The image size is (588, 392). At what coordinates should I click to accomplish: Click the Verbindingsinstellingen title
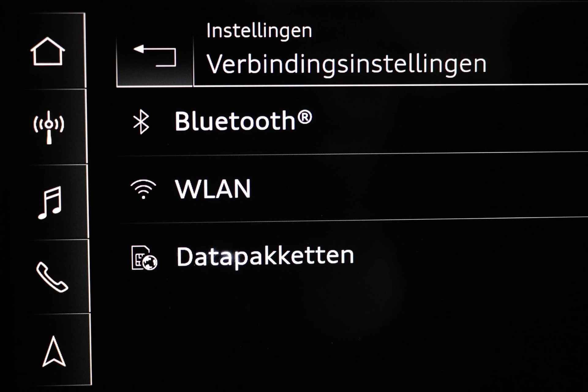tap(346, 64)
